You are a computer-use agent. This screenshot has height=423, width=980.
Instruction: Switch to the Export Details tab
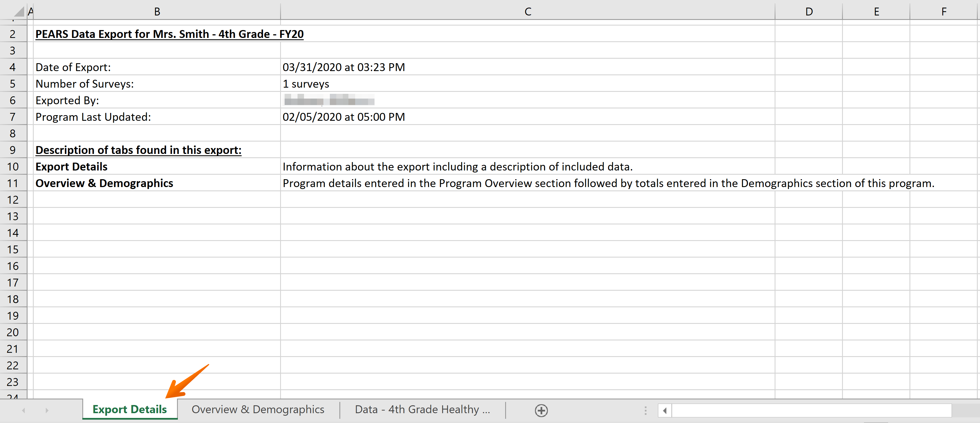pos(130,409)
